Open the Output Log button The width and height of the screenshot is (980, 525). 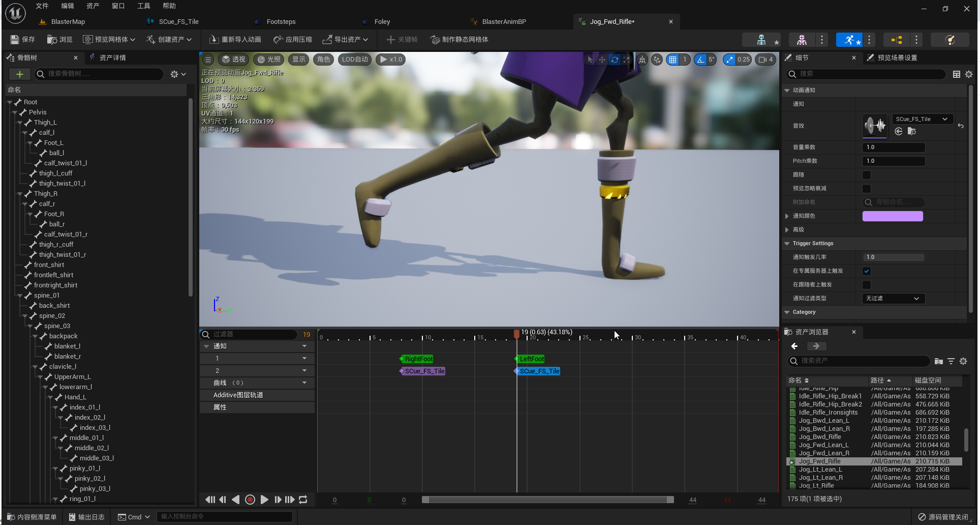[86, 517]
